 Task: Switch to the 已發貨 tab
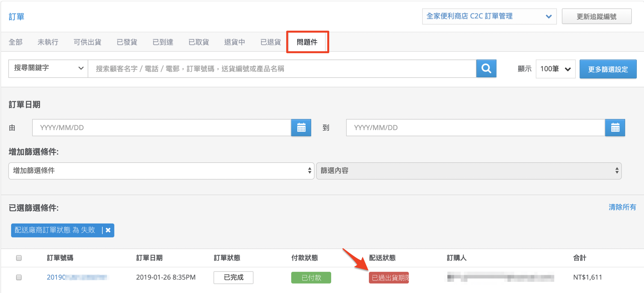(127, 42)
